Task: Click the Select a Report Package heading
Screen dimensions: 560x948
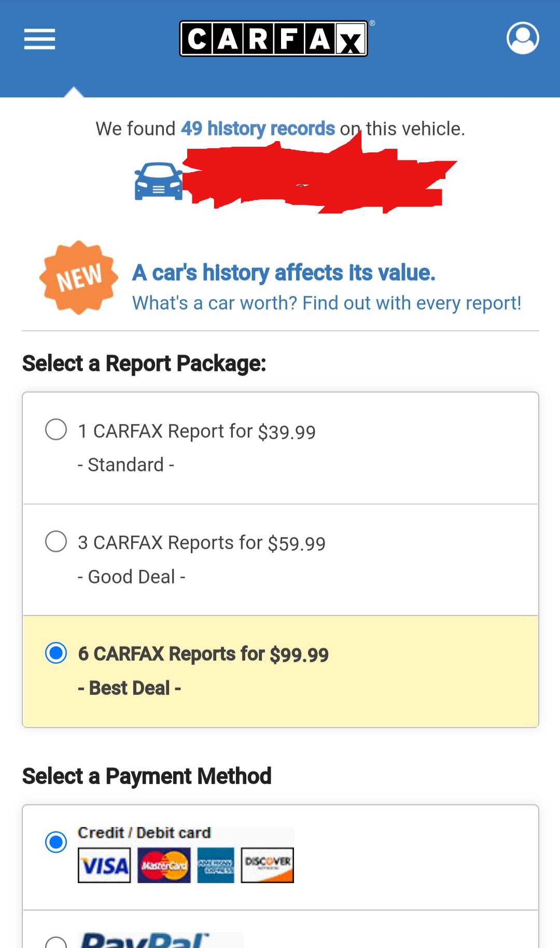Action: (144, 363)
